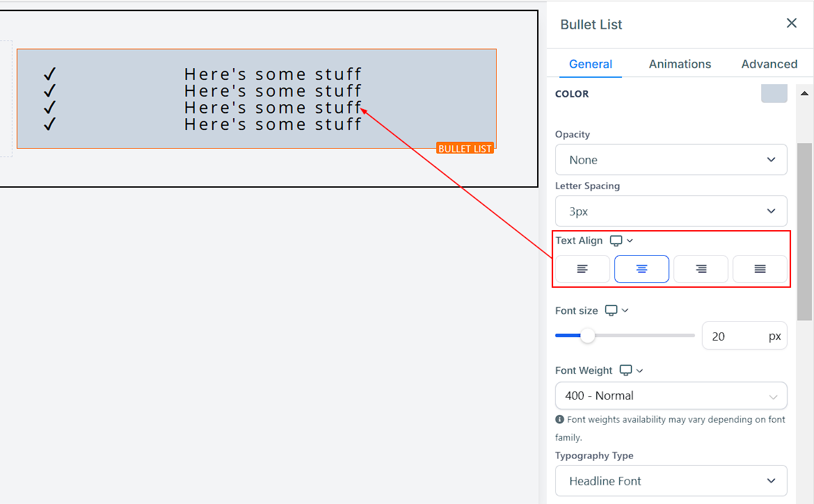Click the Font size device icon
The image size is (814, 504).
pos(611,311)
